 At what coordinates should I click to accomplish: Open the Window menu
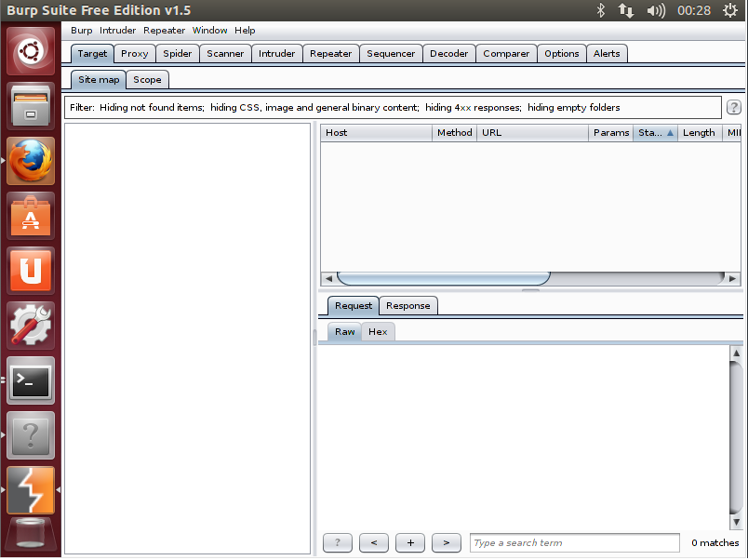click(x=209, y=31)
